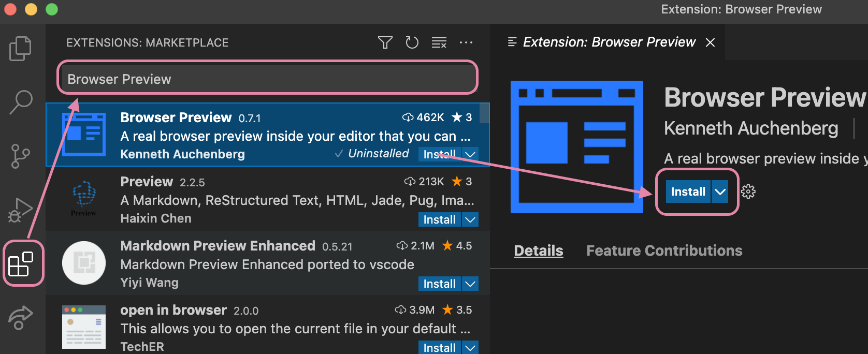The height and width of the screenshot is (354, 868).
Task: Click the manage gear icon beside Install
Action: click(748, 191)
